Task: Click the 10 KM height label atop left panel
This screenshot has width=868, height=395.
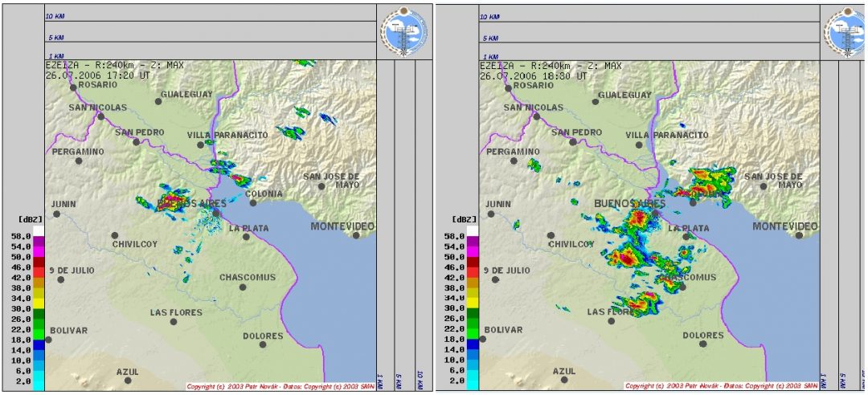Action: [x=55, y=16]
